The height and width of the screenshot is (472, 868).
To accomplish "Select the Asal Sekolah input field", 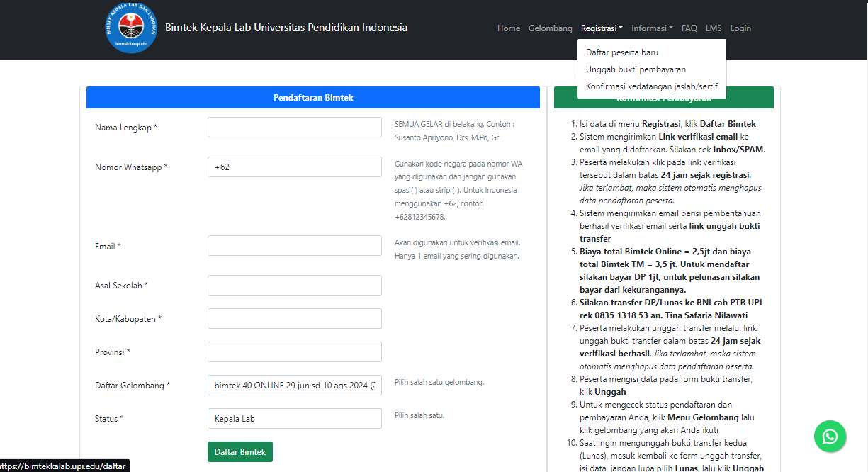I will (x=294, y=285).
